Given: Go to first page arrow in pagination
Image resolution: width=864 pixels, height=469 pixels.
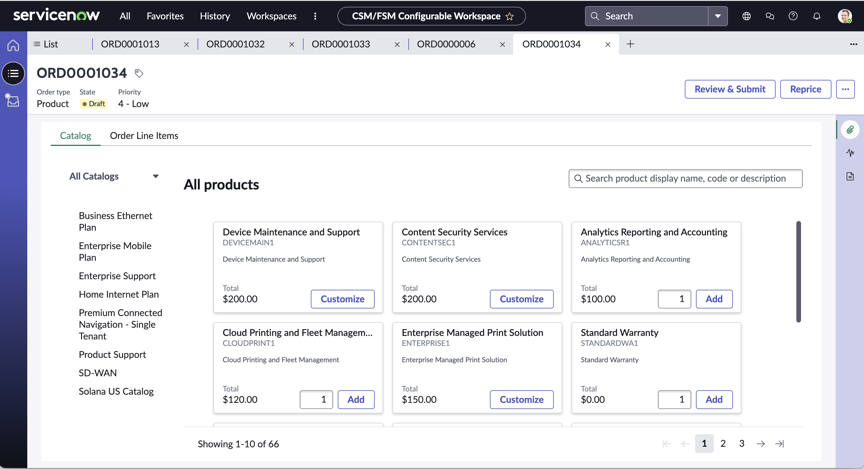Looking at the screenshot, I should (x=667, y=444).
